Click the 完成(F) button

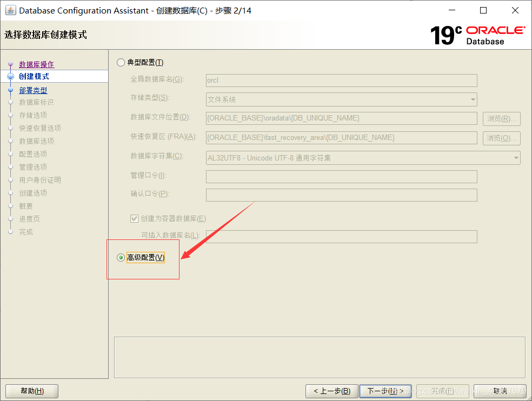coord(443,391)
